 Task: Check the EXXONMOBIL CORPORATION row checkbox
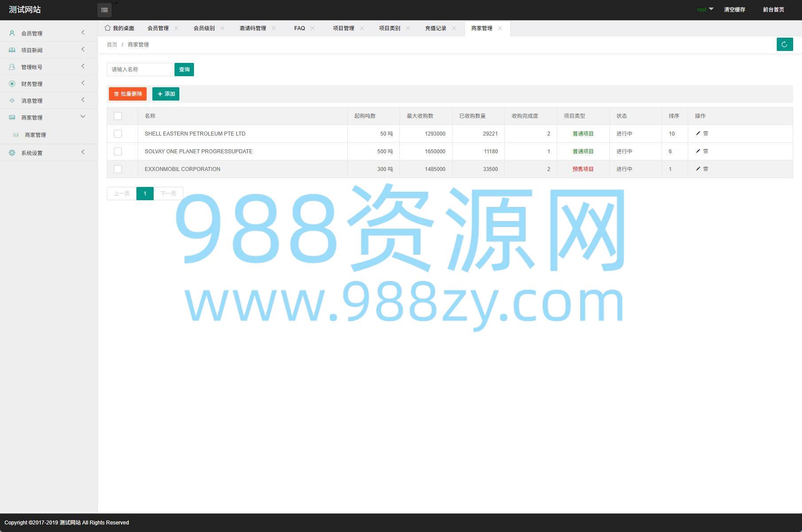pos(118,169)
